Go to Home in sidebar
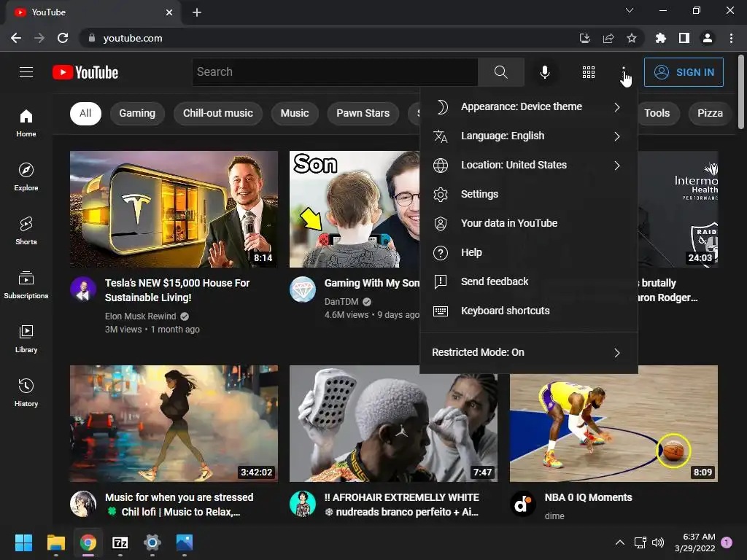Screen dimensions: 747x560 [26, 122]
